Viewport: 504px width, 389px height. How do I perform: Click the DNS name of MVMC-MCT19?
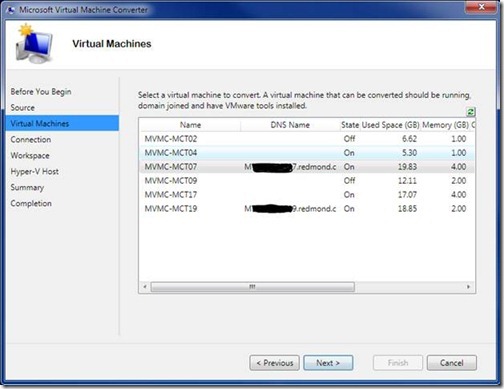290,209
